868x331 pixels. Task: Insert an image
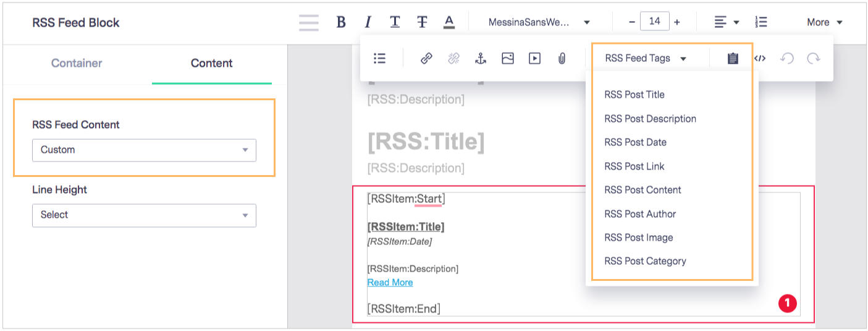508,58
